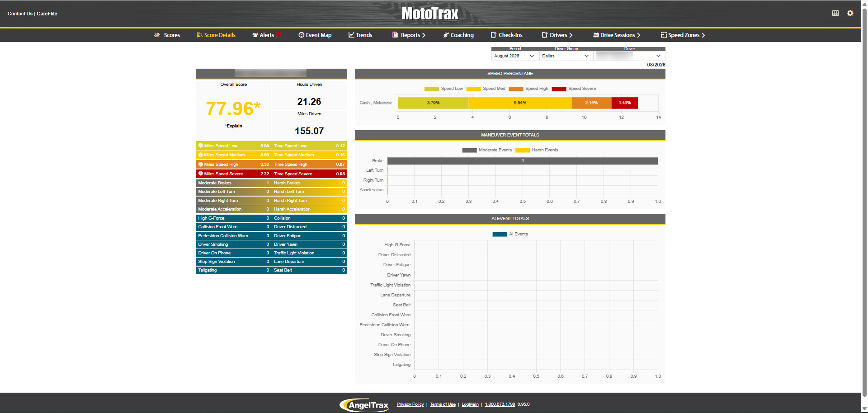This screenshot has width=868, height=413.
Task: Click the Scores gauge icon in navigation
Action: pos(157,35)
